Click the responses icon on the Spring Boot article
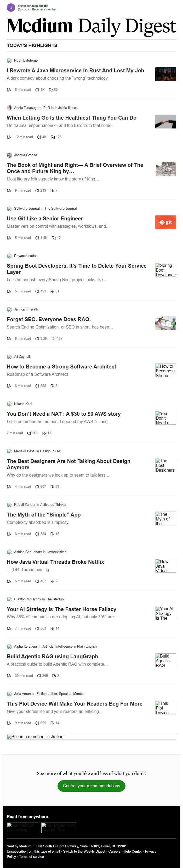 (x=52, y=291)
